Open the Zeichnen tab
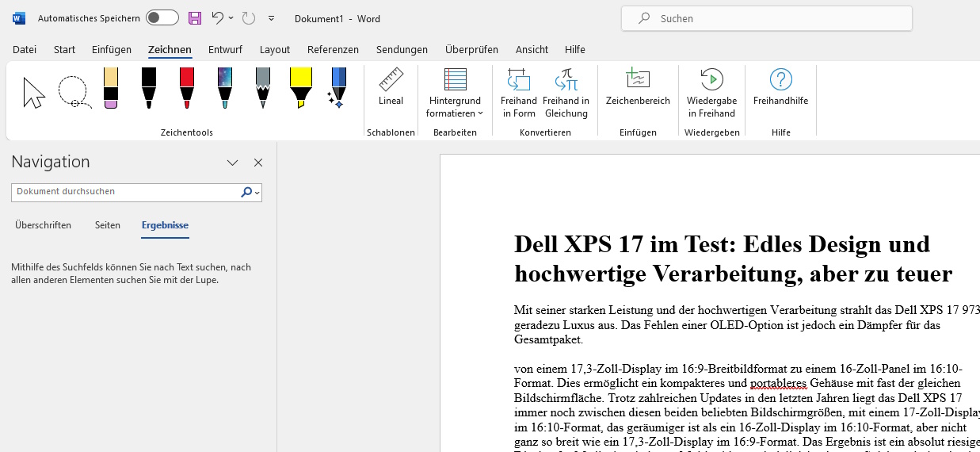Viewport: 980px width, 452px height. [x=170, y=49]
